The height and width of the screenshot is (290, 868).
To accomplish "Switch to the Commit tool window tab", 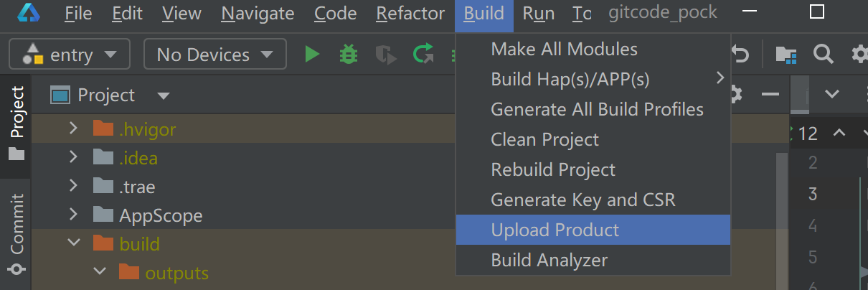I will 16,224.
